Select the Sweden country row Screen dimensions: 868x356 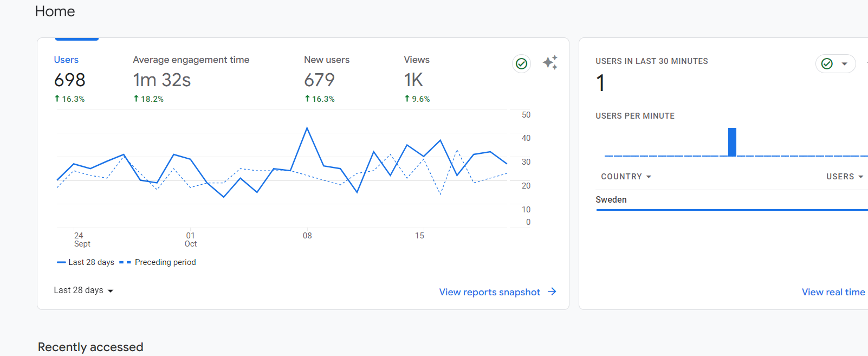click(731, 199)
